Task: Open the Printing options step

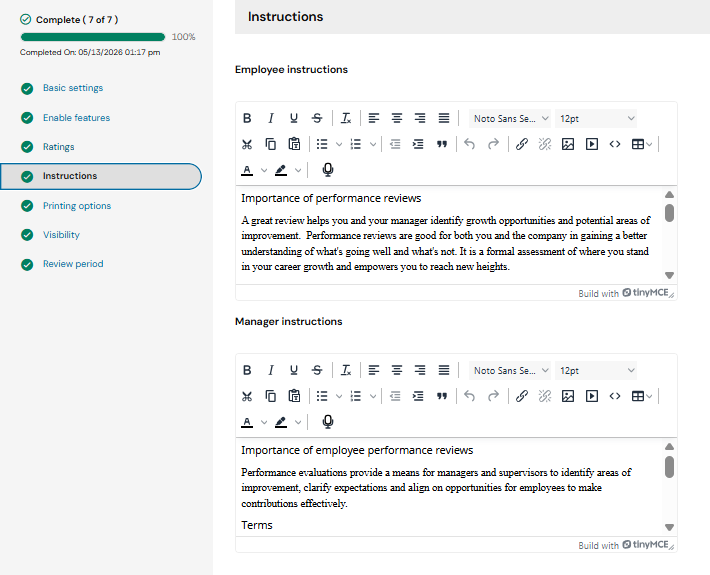Action: coord(77,206)
